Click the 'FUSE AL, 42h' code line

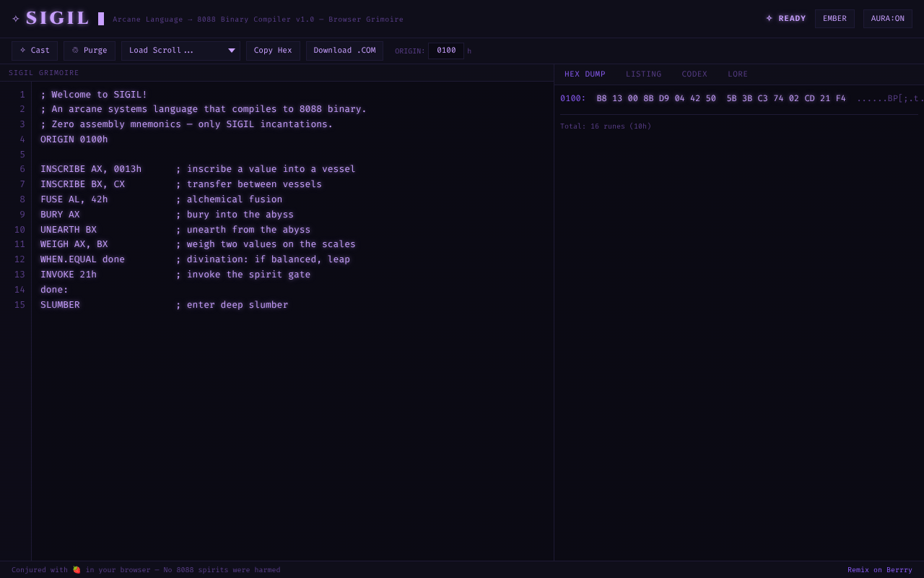coord(74,199)
